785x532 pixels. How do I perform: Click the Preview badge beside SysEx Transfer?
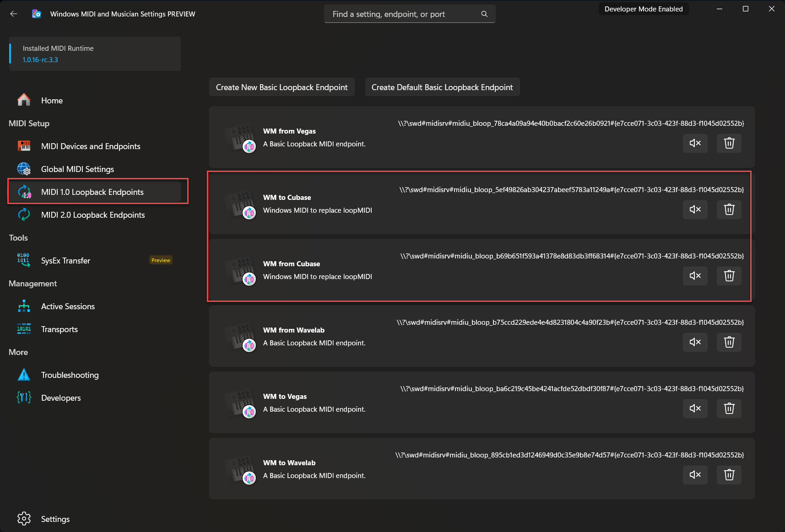pyautogui.click(x=161, y=260)
